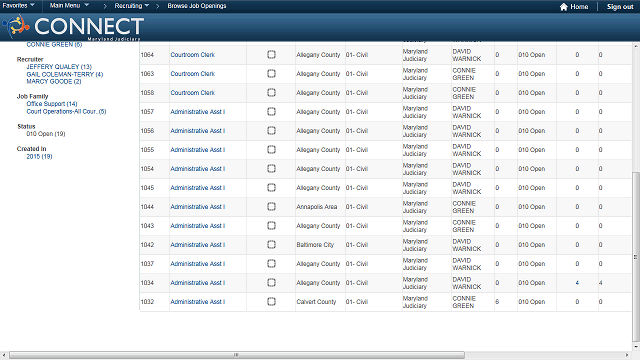Expand the Recruiting breadcrumb dropdown
Screen dimensions: 640x360
pos(131,6)
